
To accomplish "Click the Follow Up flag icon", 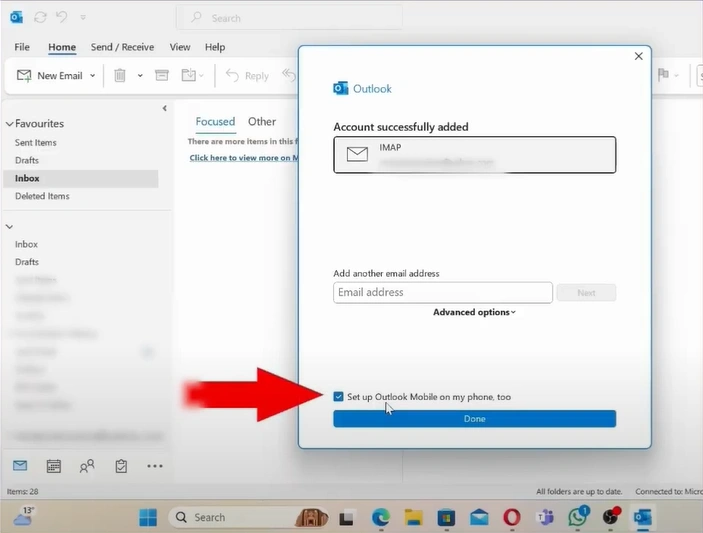I will pyautogui.click(x=664, y=74).
